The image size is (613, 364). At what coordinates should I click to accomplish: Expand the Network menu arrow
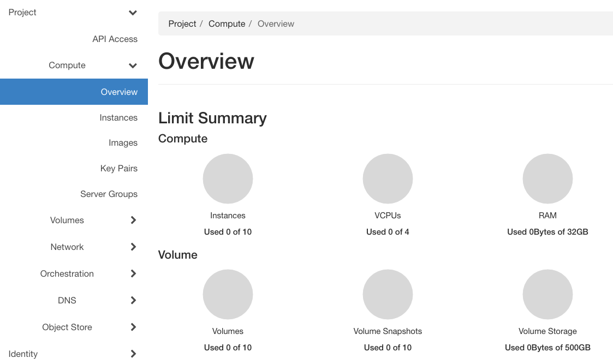(x=133, y=247)
